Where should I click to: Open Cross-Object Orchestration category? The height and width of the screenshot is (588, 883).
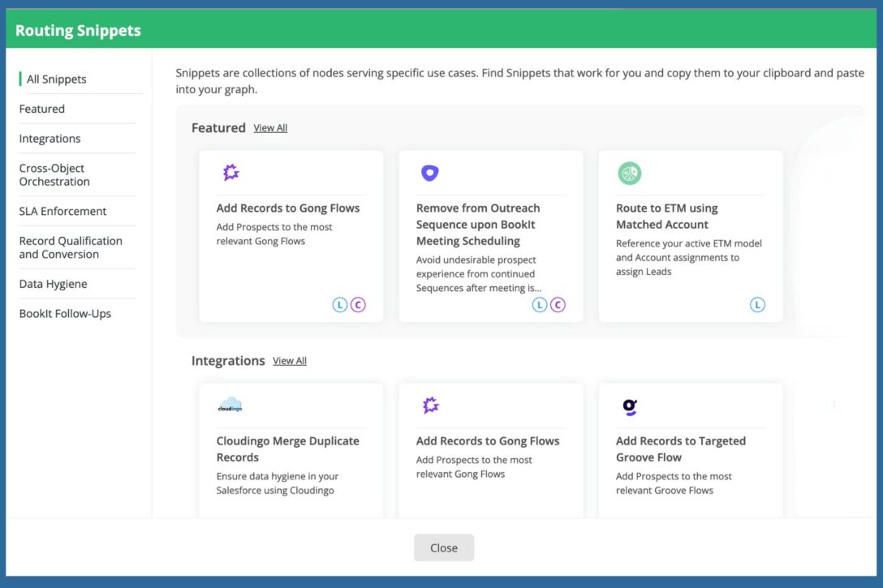(x=54, y=175)
